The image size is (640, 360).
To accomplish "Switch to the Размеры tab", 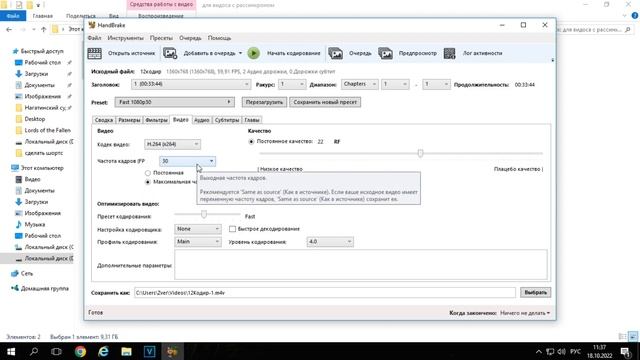I will (129, 120).
